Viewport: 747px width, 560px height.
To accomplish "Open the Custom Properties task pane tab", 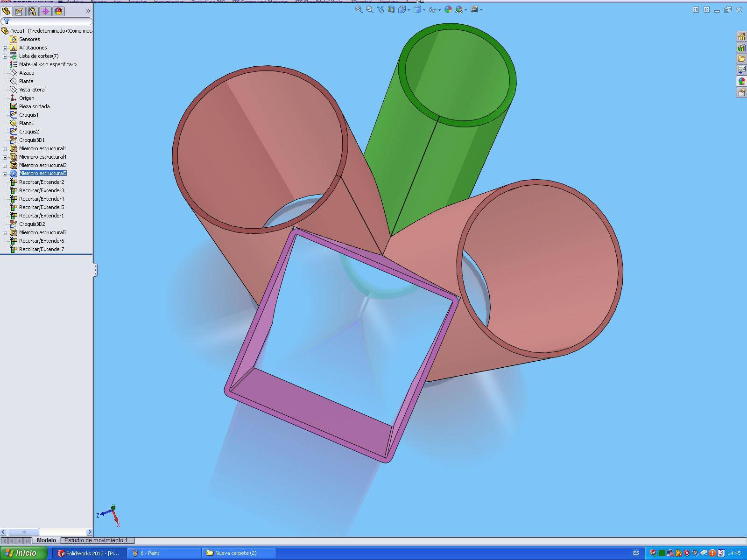I will 741,92.
